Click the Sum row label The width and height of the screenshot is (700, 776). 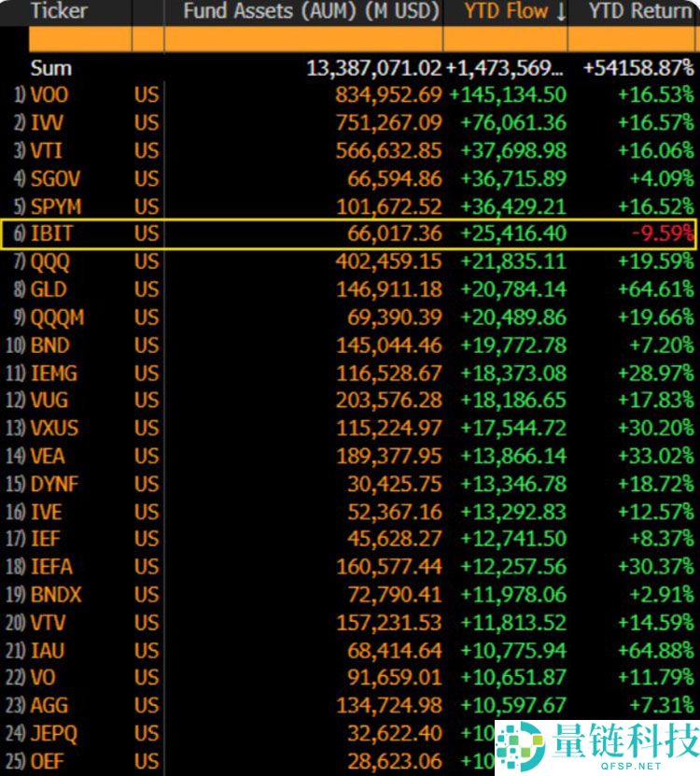point(51,68)
